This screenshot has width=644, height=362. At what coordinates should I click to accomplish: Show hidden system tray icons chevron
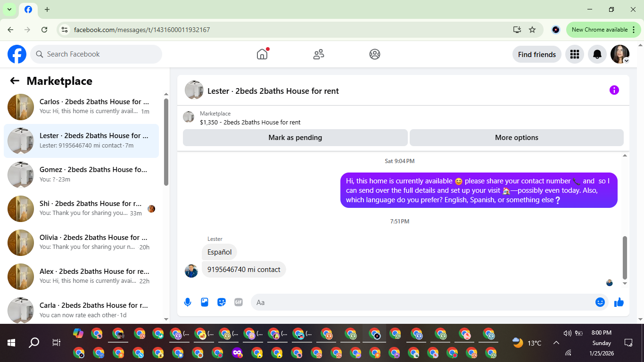point(556,343)
